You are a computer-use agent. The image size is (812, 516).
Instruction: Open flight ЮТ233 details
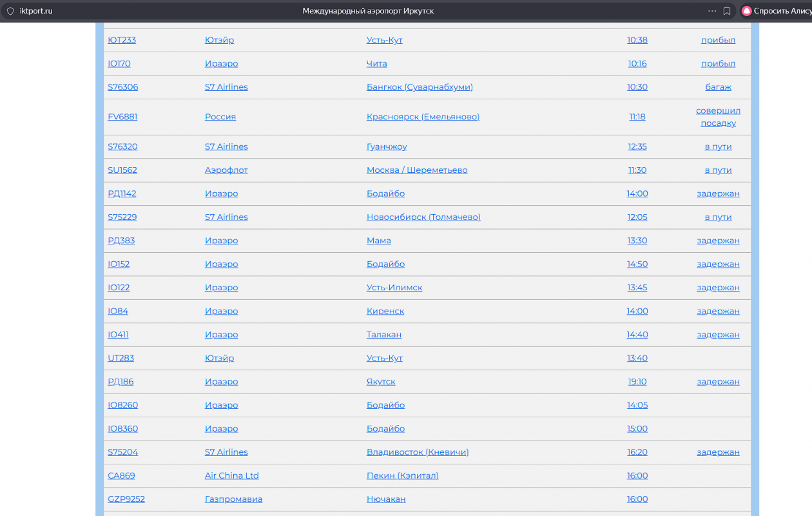click(122, 40)
